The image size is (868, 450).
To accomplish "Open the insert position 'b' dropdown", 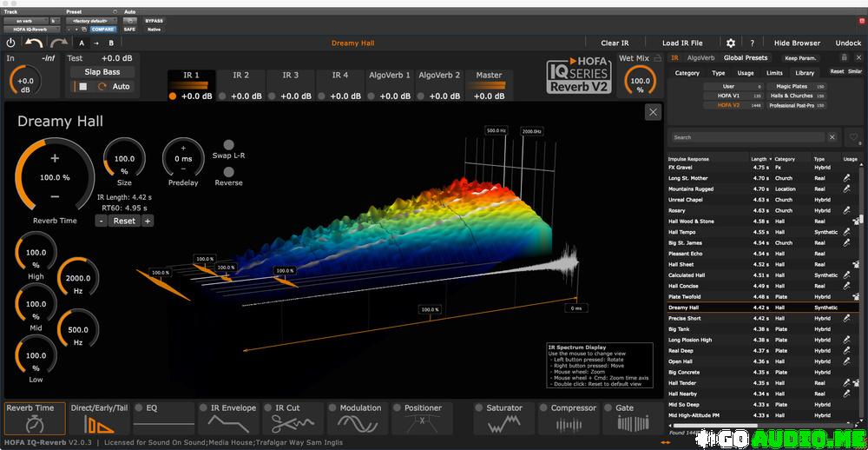I will click(x=54, y=21).
